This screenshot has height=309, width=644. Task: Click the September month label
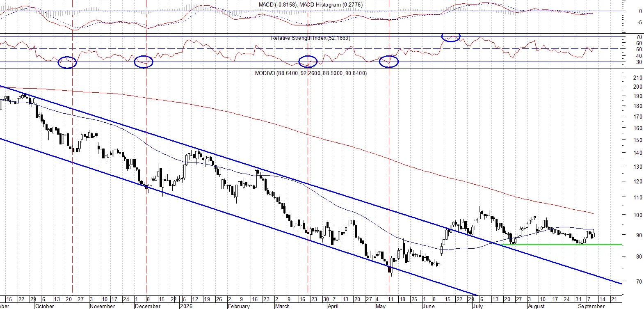click(591, 306)
